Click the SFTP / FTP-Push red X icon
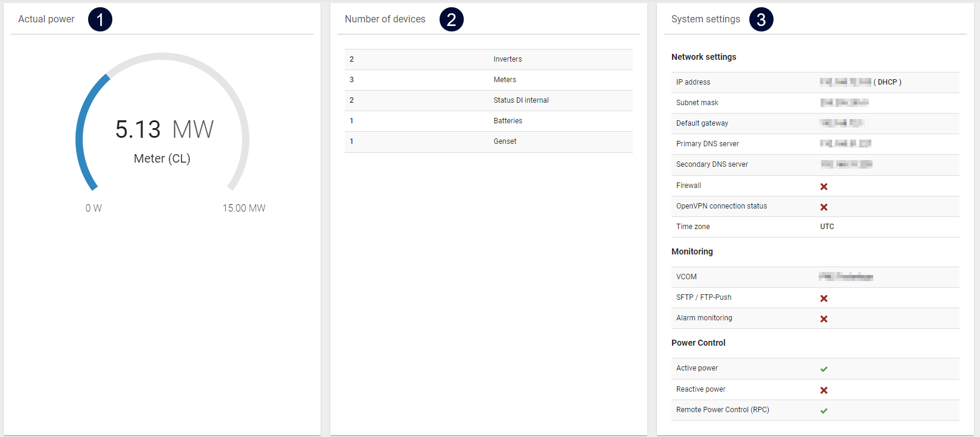 [824, 299]
